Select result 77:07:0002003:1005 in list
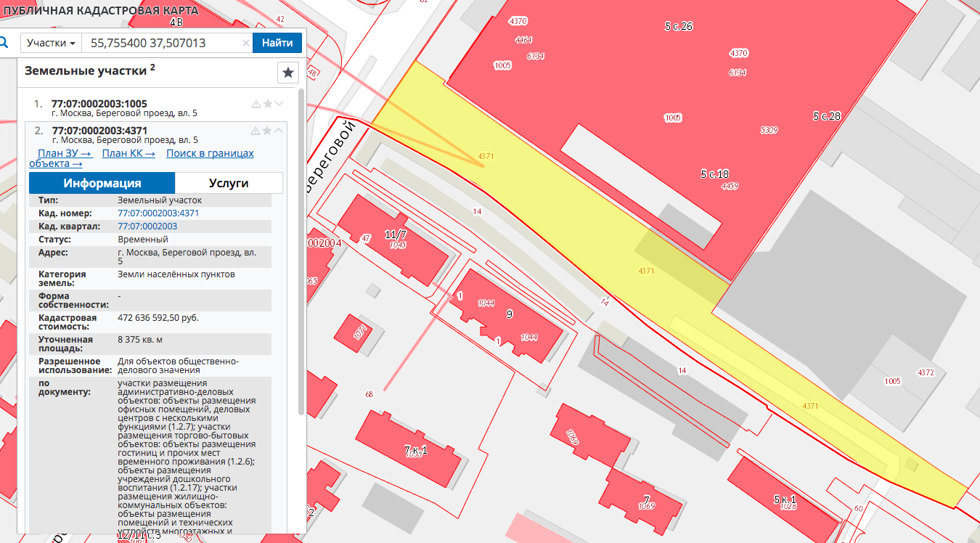 (x=99, y=104)
